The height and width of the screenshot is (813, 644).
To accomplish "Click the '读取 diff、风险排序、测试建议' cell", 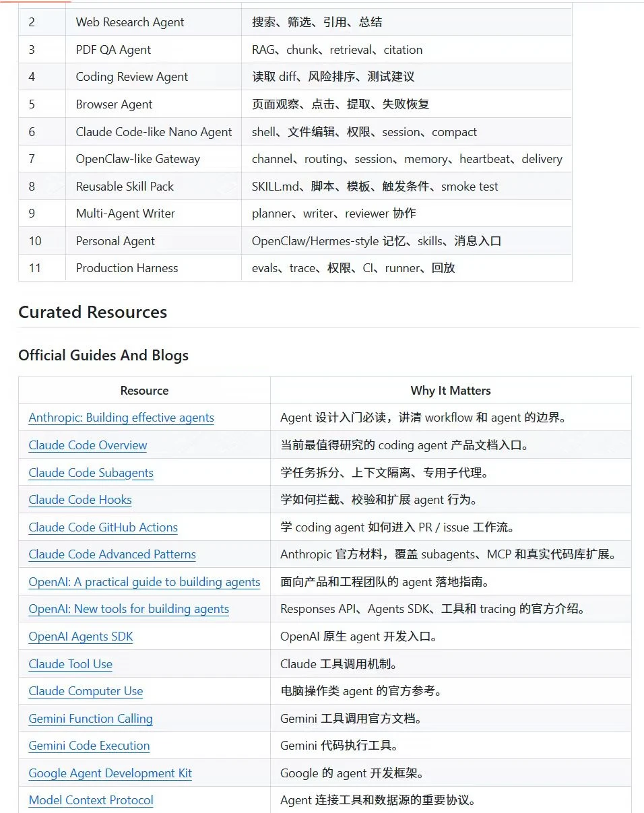I will [x=407, y=77].
